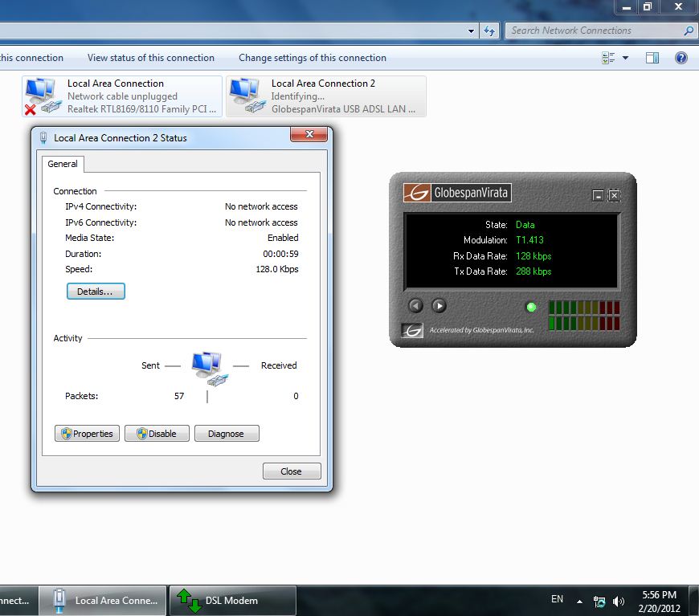Open connection Details
This screenshot has height=616, width=699.
pos(96,292)
